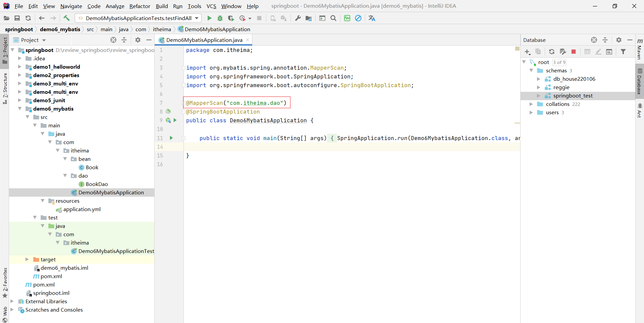Toggle the Maven tool window
Viewport: 644px width, 323px height.
coord(640,49)
